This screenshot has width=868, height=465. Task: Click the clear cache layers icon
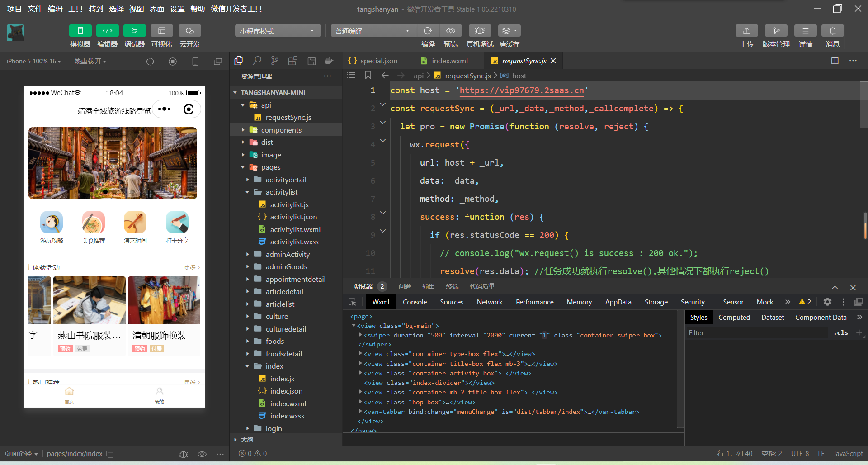coord(509,31)
